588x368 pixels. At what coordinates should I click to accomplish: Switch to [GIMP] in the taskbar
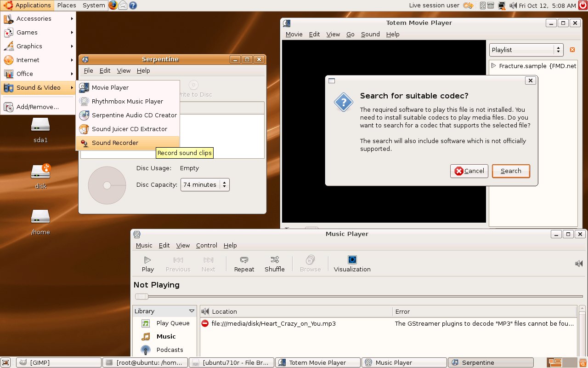click(x=59, y=362)
